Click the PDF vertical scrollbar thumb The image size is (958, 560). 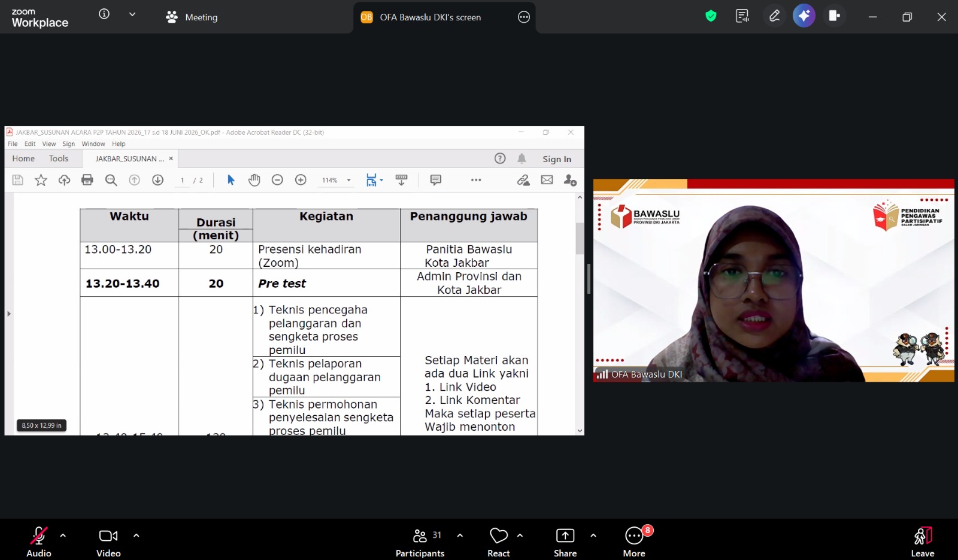pyautogui.click(x=580, y=238)
